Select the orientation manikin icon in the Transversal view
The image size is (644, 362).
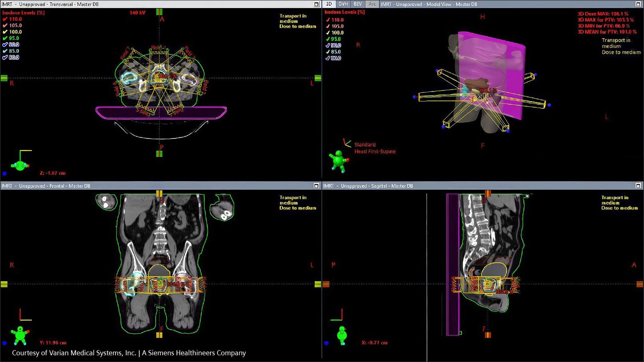tap(20, 165)
